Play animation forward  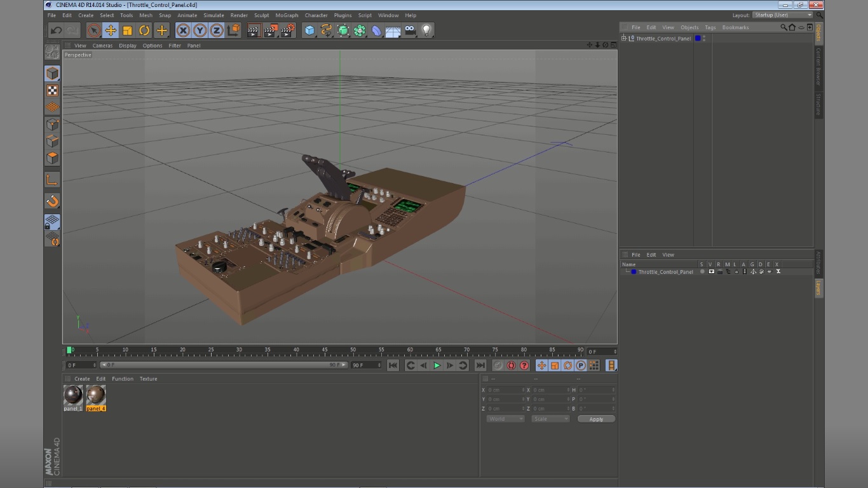[x=437, y=365]
